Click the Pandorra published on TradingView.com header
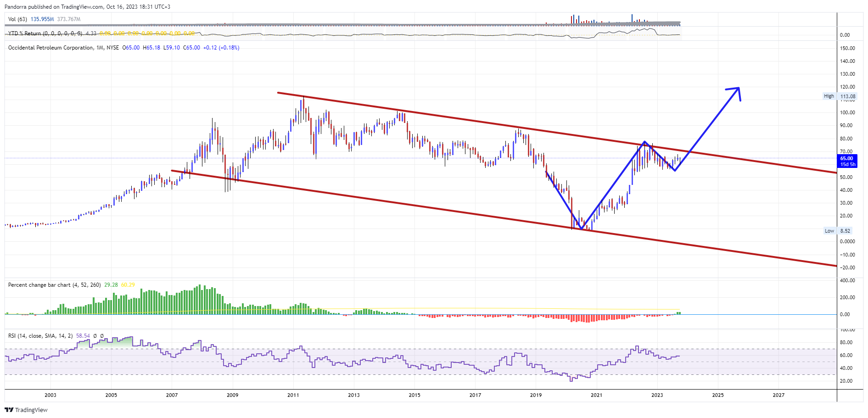The image size is (868, 418). (87, 7)
